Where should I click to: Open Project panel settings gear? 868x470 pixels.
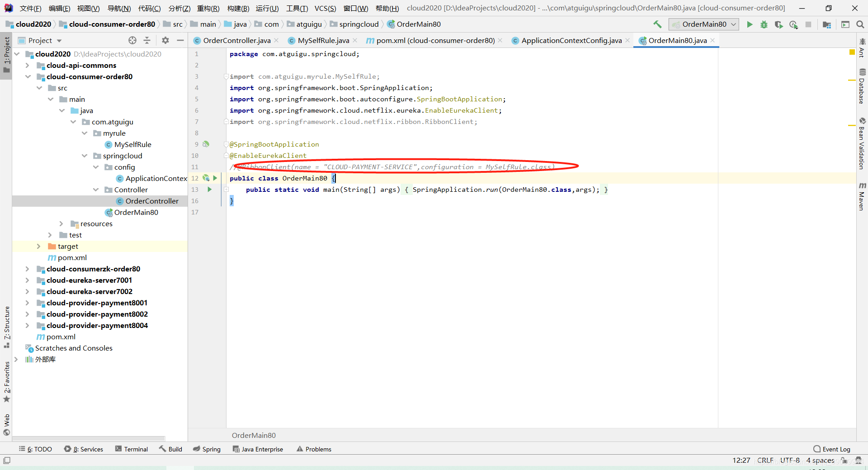tap(165, 40)
